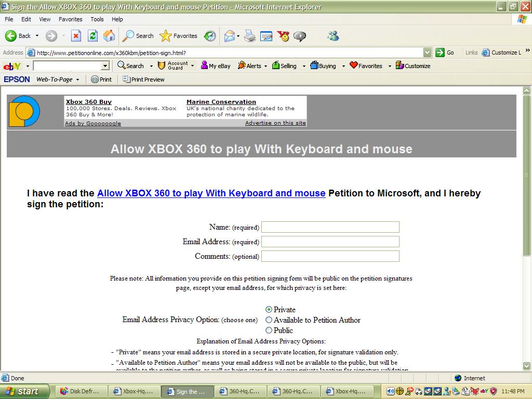
Task: Expand the Alerts dropdown arrow
Action: 265,66
